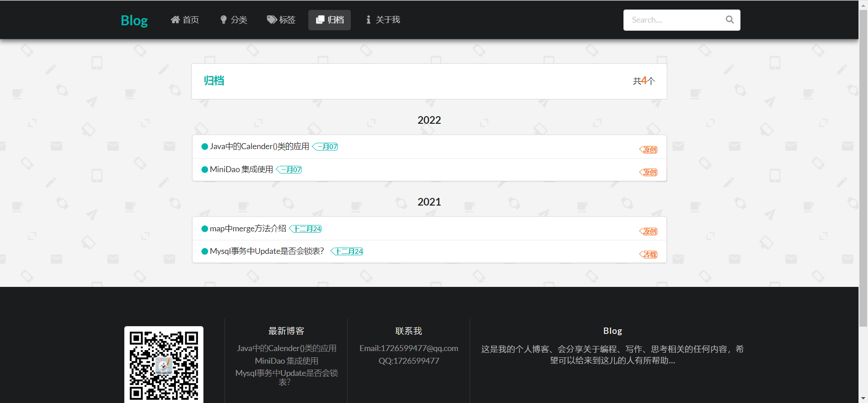Click the 归档 page title heading
The width and height of the screenshot is (868, 403).
coord(214,81)
